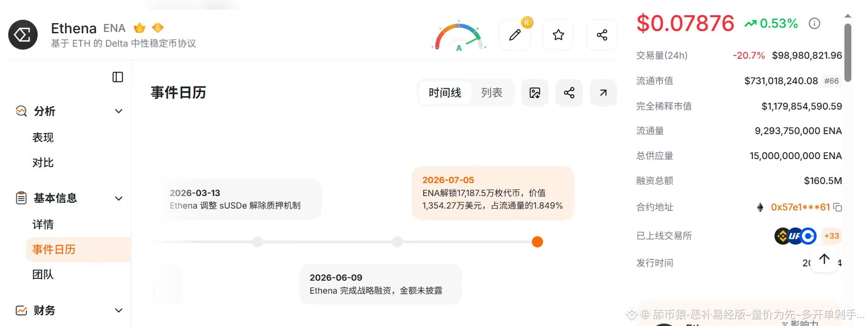This screenshot has height=326, width=868.
Task: Click the crown badge next to ENA
Action: [139, 28]
